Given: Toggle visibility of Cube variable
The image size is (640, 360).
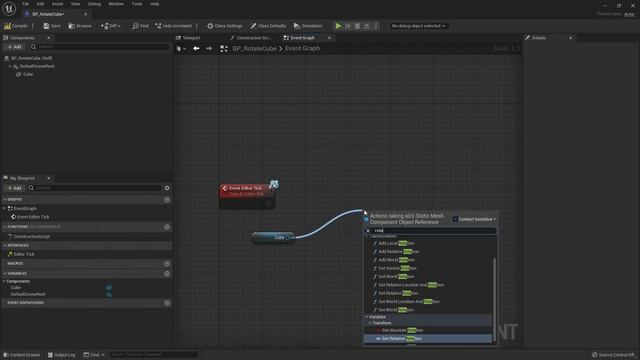Looking at the screenshot, I should (x=109, y=288).
